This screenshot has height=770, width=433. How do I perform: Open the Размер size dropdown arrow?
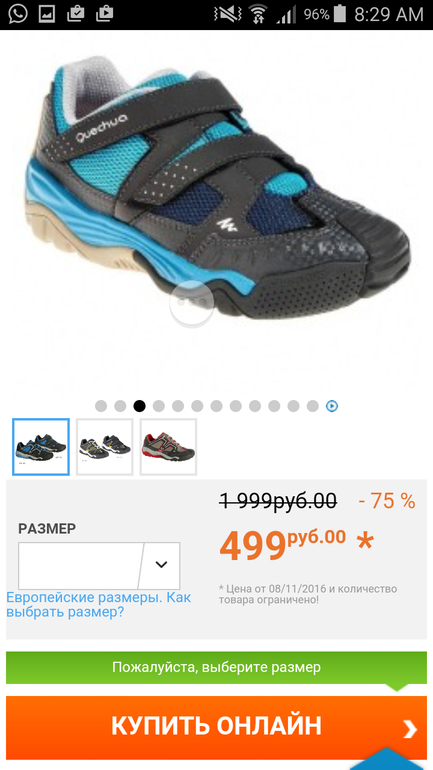pos(161,565)
